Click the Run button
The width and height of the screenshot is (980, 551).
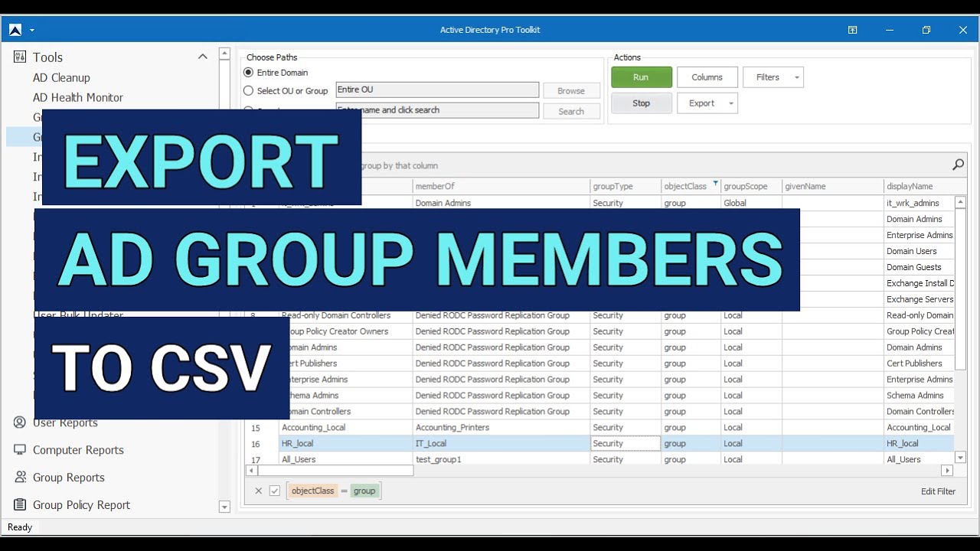coord(642,77)
